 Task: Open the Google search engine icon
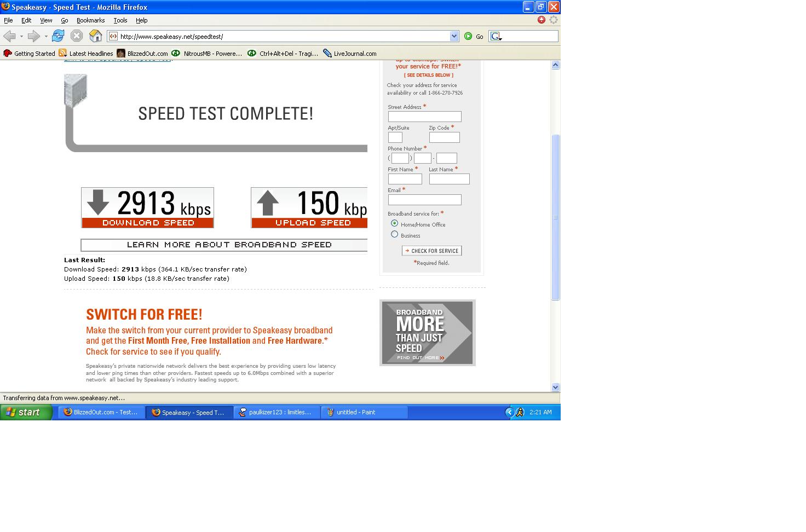(495, 36)
